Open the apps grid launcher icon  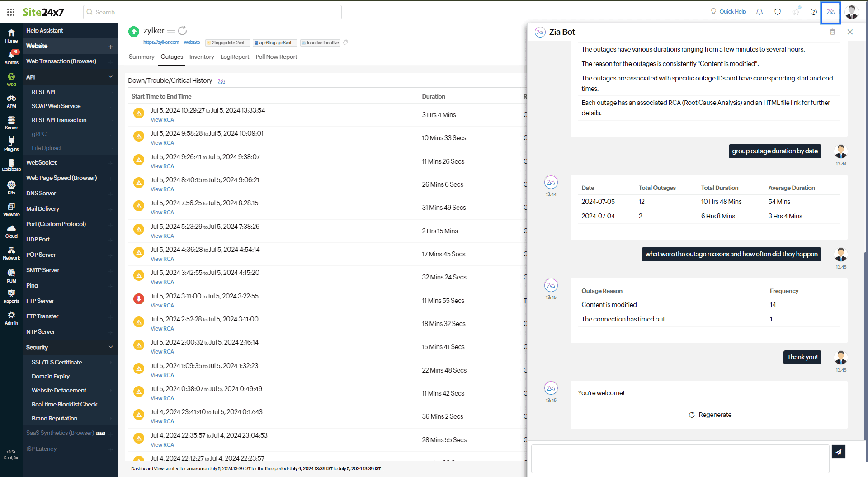pos(11,12)
